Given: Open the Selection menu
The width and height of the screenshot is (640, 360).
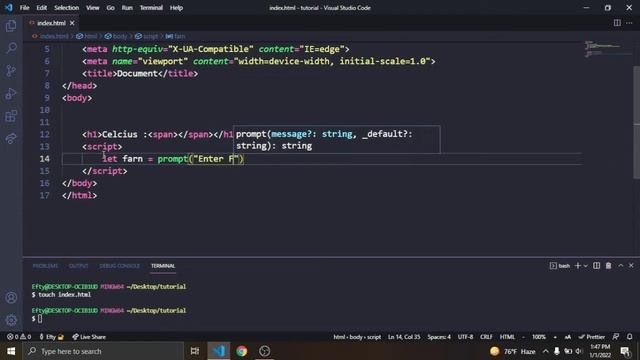Looking at the screenshot, I should tap(67, 8).
